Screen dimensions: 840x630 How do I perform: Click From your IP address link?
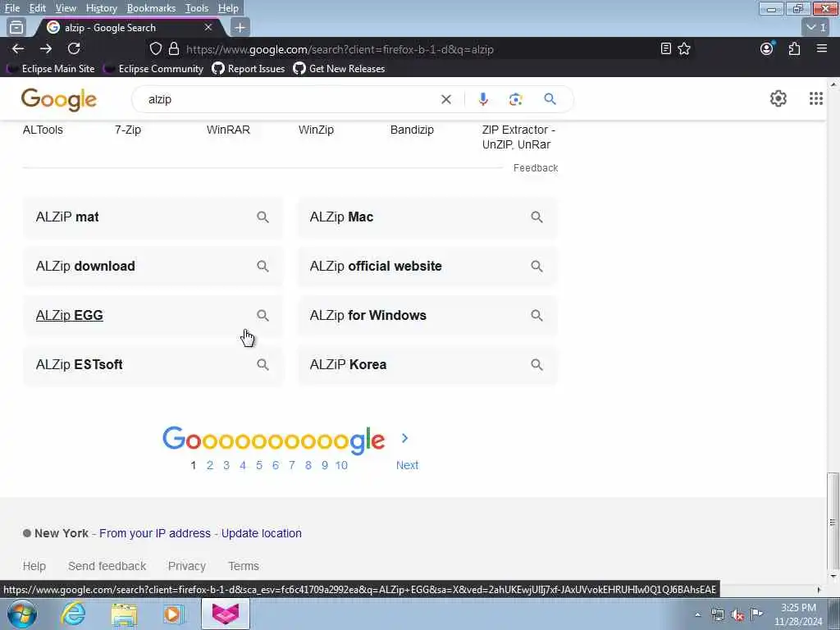pos(155,533)
